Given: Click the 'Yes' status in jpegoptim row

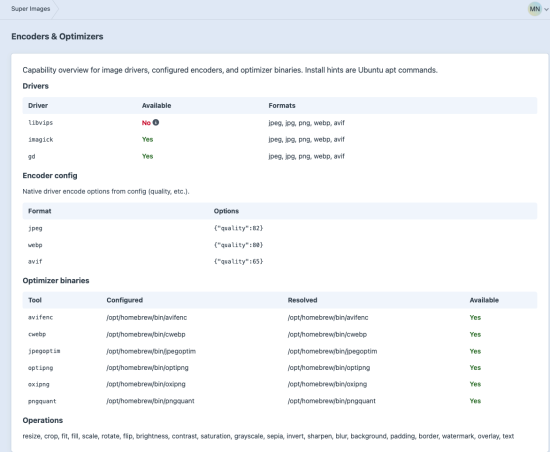Looking at the screenshot, I should click(x=475, y=351).
